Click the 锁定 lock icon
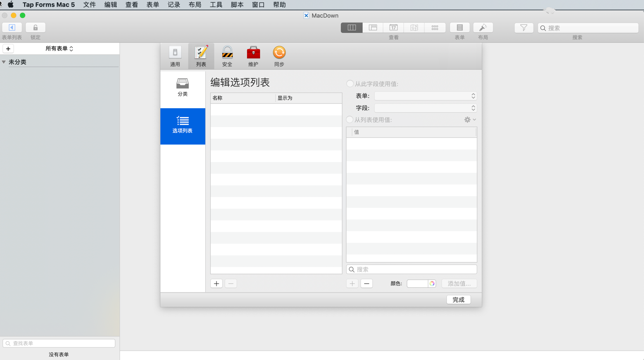This screenshot has width=644, height=360. (x=35, y=27)
